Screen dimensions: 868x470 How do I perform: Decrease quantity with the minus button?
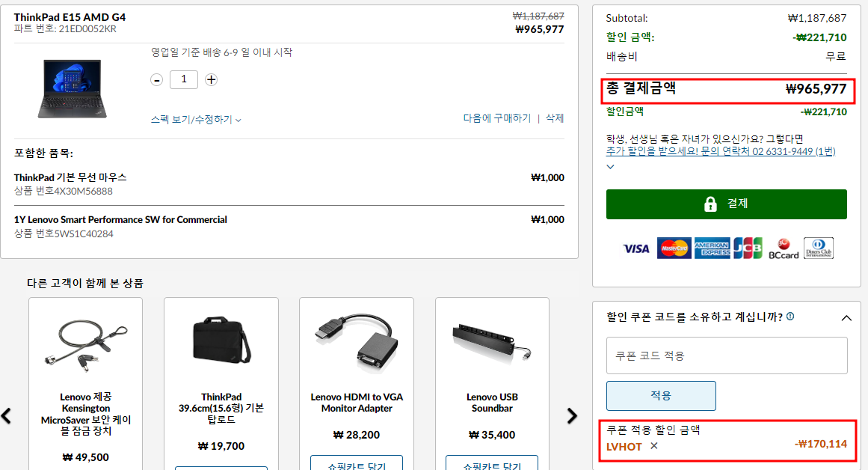(x=157, y=80)
